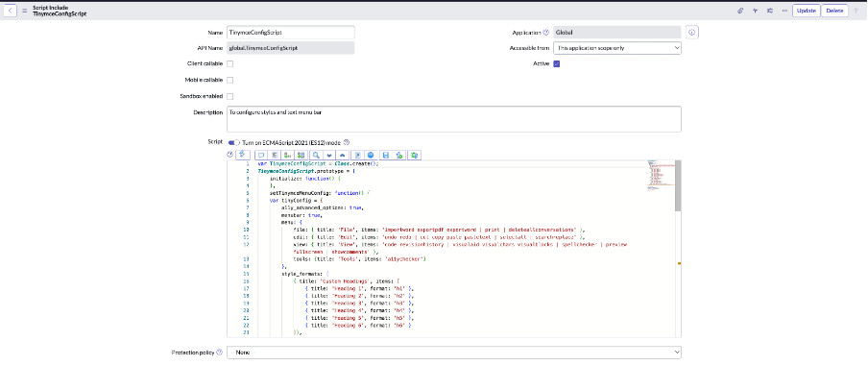Click the replace icon in script toolbar

coord(288,155)
